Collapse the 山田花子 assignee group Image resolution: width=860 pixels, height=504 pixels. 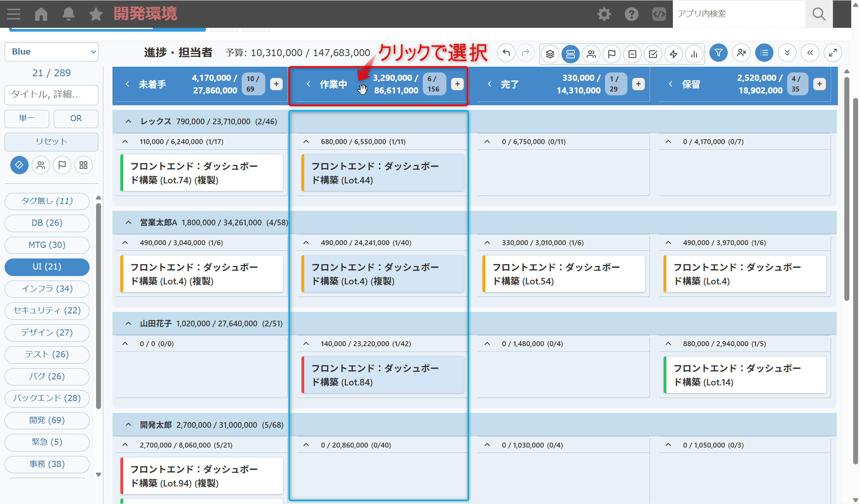pos(128,324)
